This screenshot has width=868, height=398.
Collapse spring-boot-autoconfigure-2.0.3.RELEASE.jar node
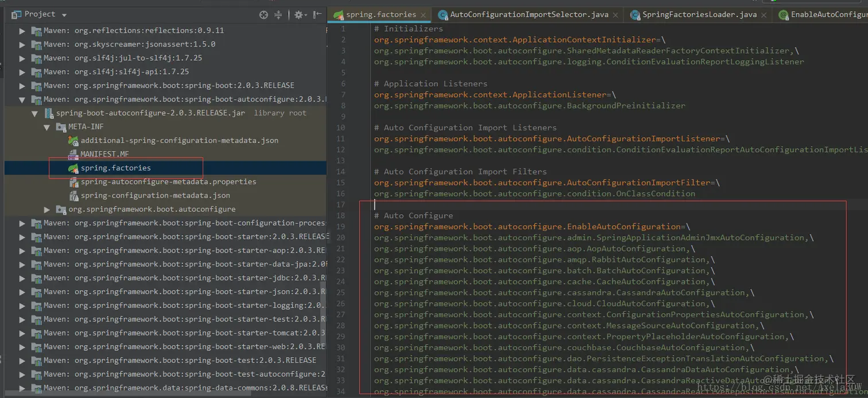point(35,113)
